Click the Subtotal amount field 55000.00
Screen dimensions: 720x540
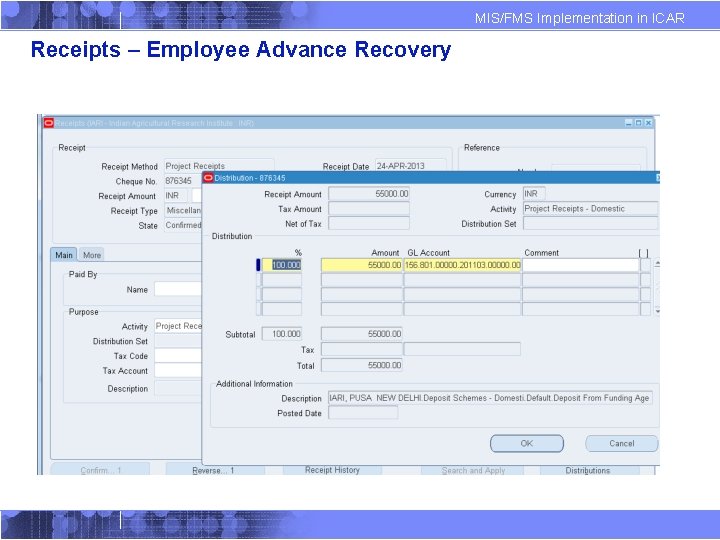(362, 334)
